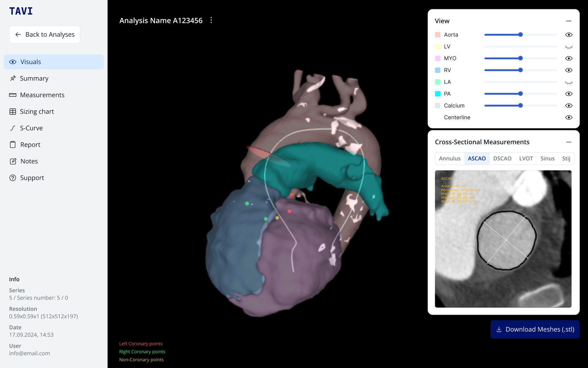Download Meshes as .stl file
Viewport: 588px width, 368px height.
coord(535,329)
